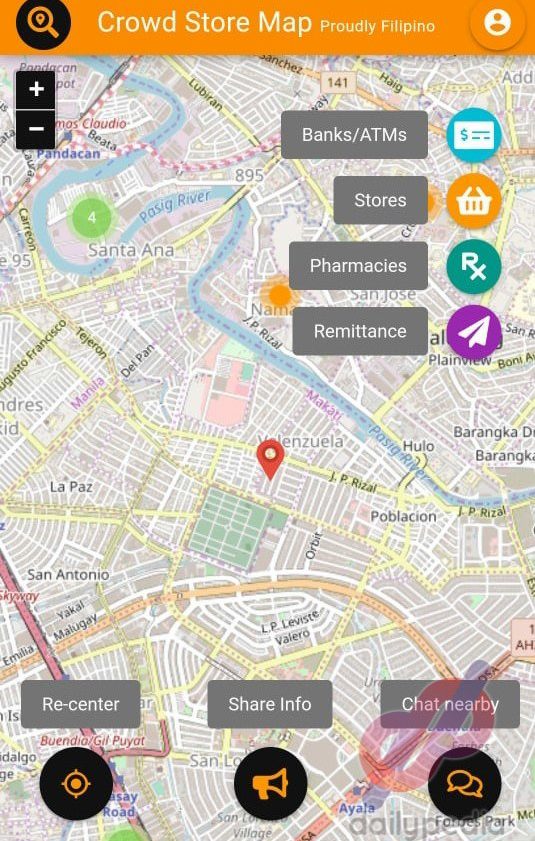Choose the Pharmacies label
The width and height of the screenshot is (535, 841).
[358, 265]
